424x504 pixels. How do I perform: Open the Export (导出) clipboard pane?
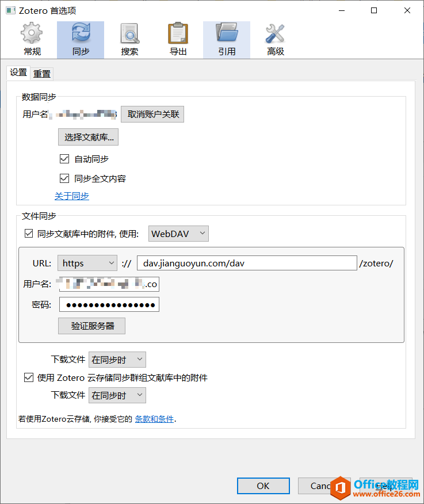coord(178,40)
